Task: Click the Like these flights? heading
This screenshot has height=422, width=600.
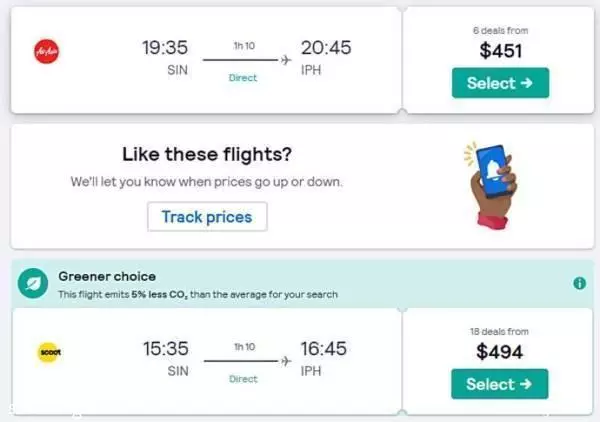Action: [x=207, y=155]
